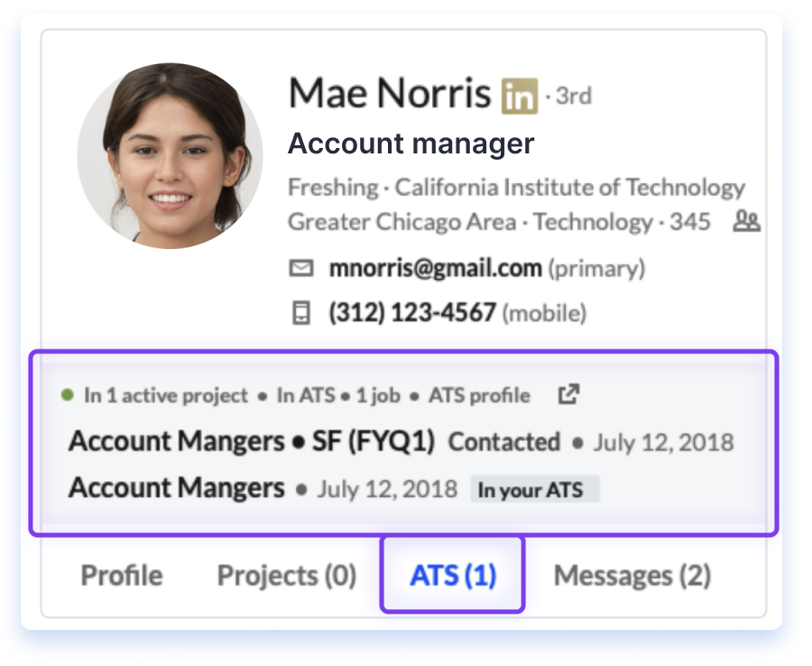The width and height of the screenshot is (812, 666).
Task: Click the connections people icon beside 345
Action: point(746,221)
